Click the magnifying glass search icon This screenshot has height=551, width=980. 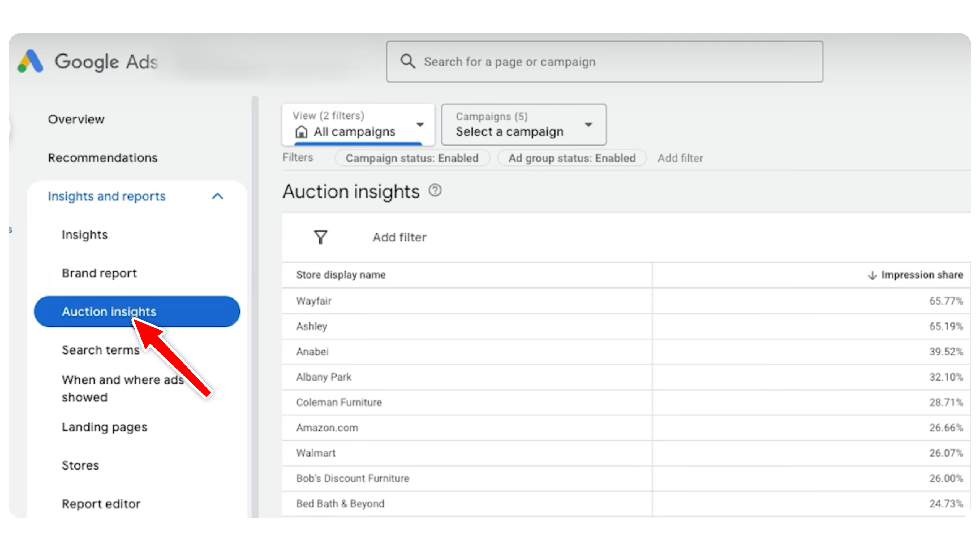[x=408, y=61]
